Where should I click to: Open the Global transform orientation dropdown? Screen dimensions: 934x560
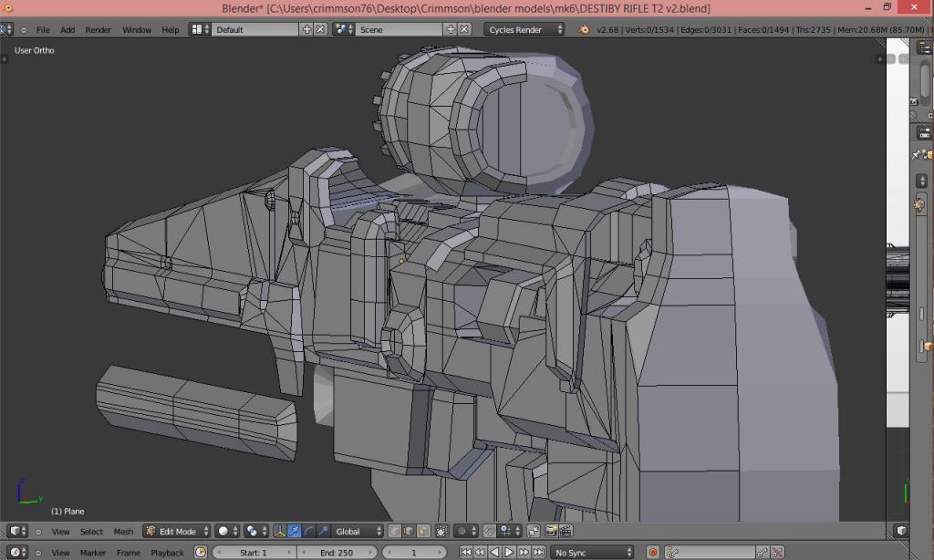pos(358,532)
